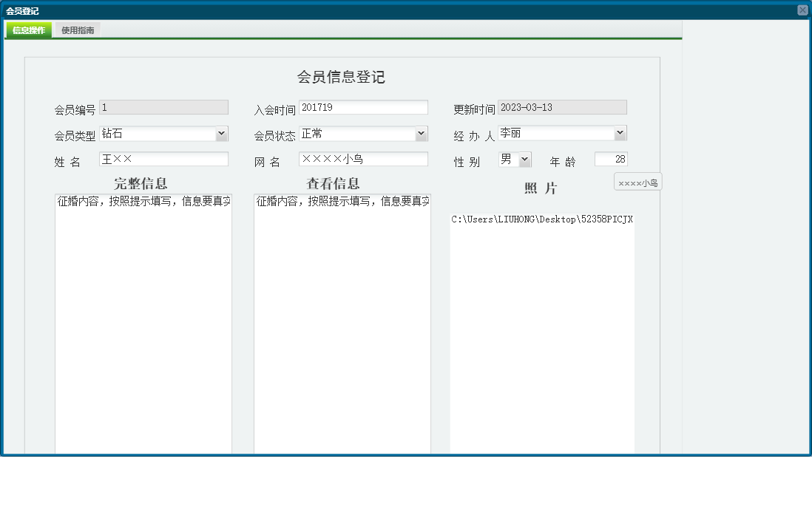Click the 网名 field containing ××××小鸟
The image size is (812, 515).
pyautogui.click(x=362, y=158)
